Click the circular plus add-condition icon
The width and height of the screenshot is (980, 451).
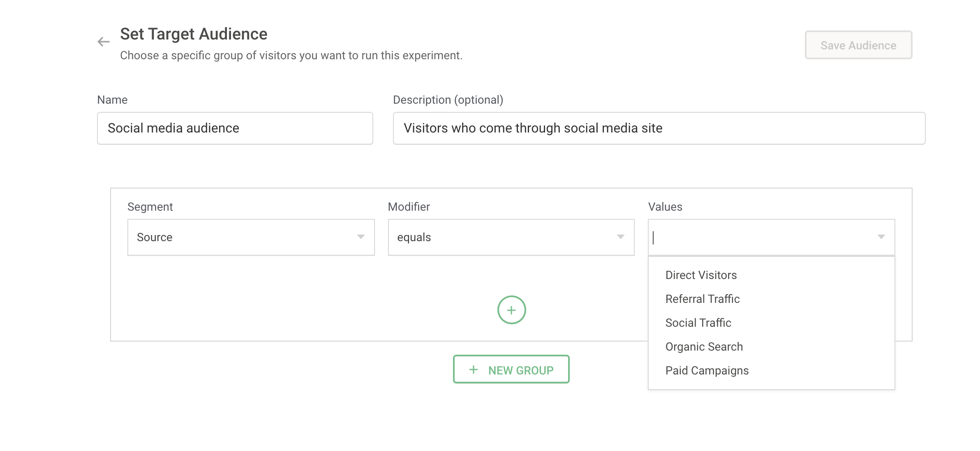(x=511, y=310)
